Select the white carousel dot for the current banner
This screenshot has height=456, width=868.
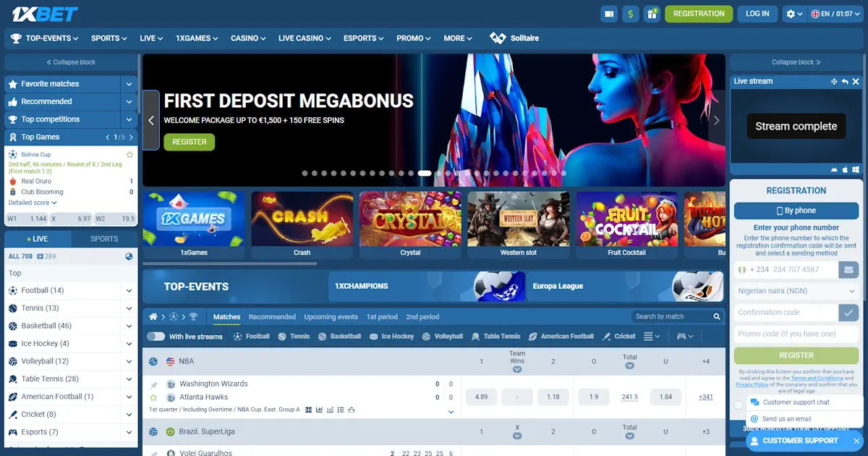tap(423, 173)
